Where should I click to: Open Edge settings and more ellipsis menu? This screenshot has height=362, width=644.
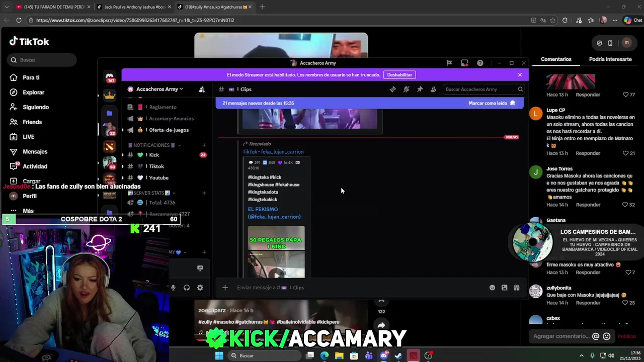[x=615, y=20]
